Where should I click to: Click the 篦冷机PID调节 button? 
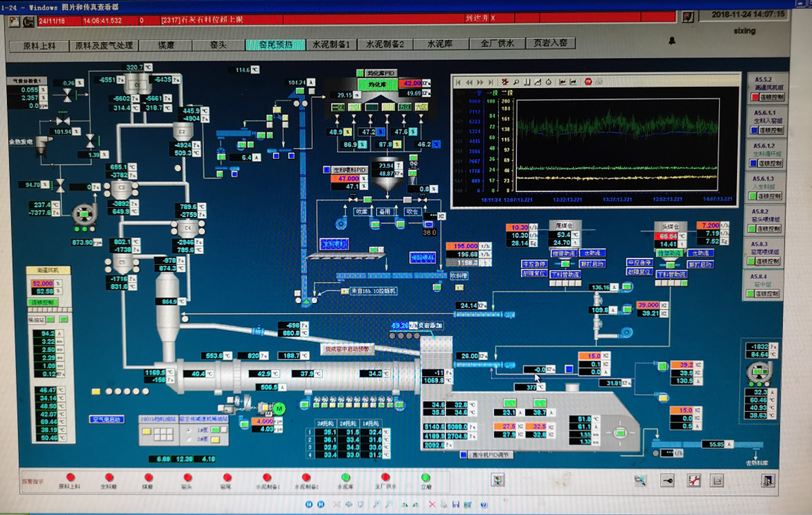(489, 455)
